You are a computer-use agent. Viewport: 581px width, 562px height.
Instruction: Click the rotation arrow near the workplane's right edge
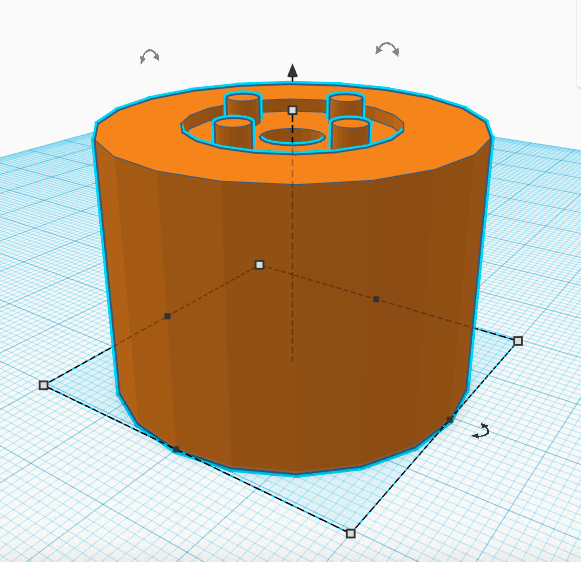[x=481, y=431]
